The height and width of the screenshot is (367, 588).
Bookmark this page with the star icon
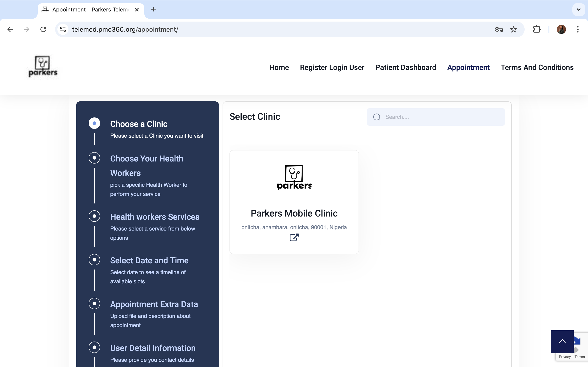coord(513,29)
